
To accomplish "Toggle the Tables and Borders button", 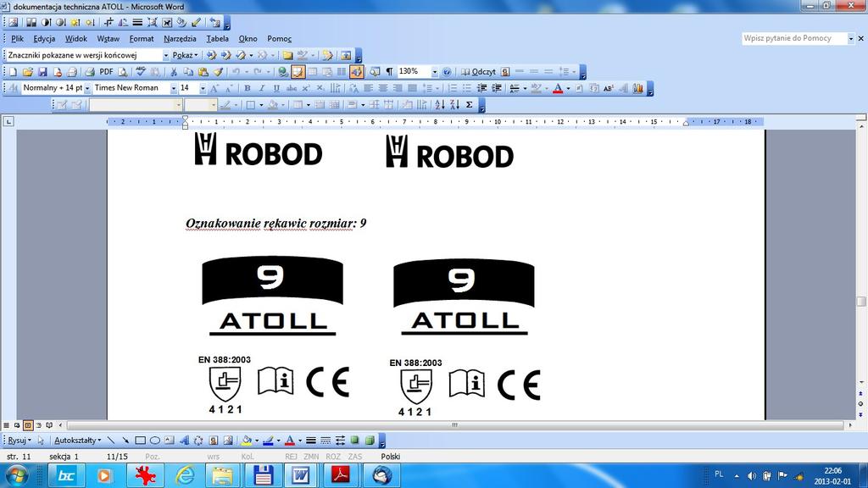I will tap(298, 72).
